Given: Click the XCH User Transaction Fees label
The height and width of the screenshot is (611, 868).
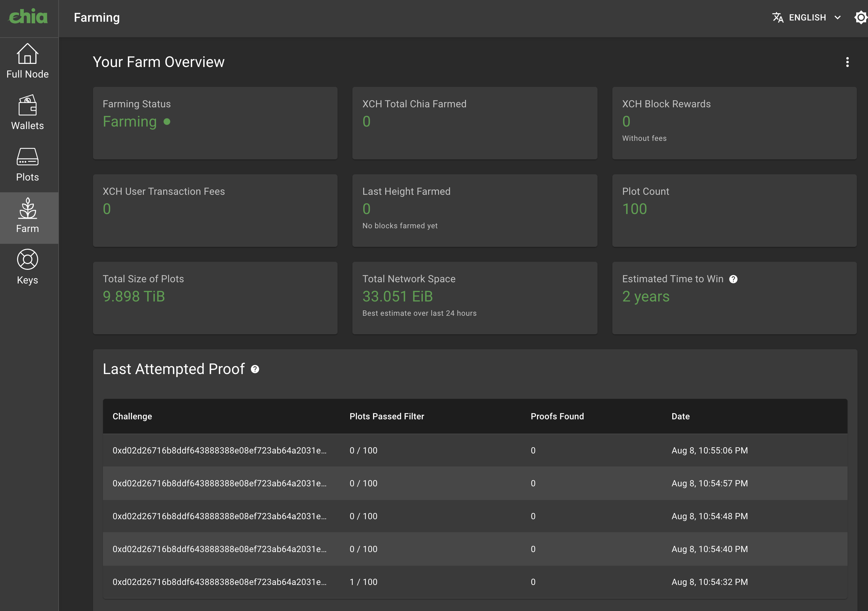Looking at the screenshot, I should coord(164,192).
